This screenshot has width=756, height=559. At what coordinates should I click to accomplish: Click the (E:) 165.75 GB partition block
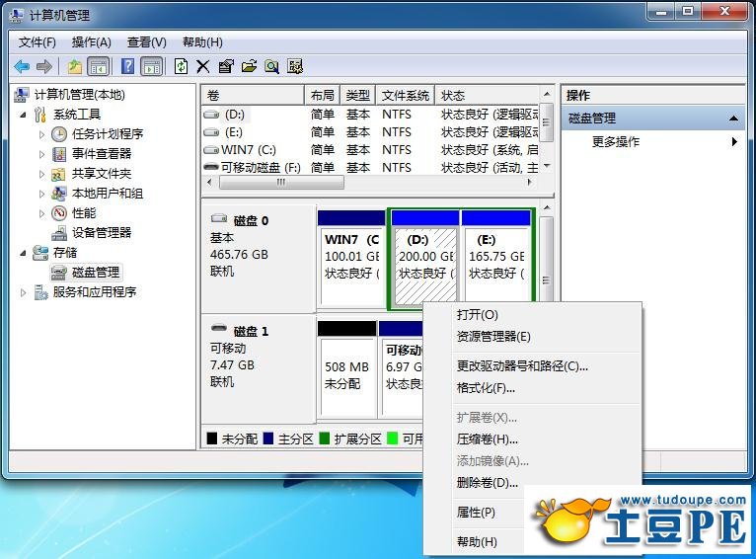coord(496,257)
